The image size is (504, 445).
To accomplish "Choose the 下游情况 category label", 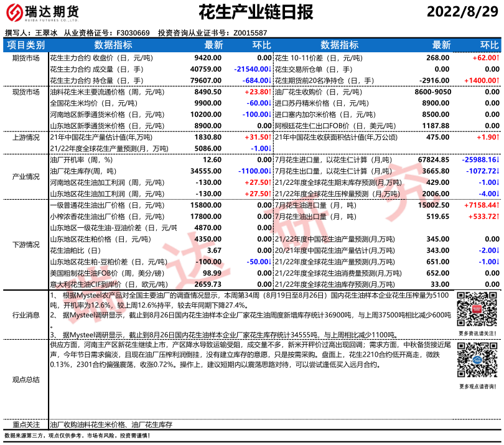I will pyautogui.click(x=26, y=245).
